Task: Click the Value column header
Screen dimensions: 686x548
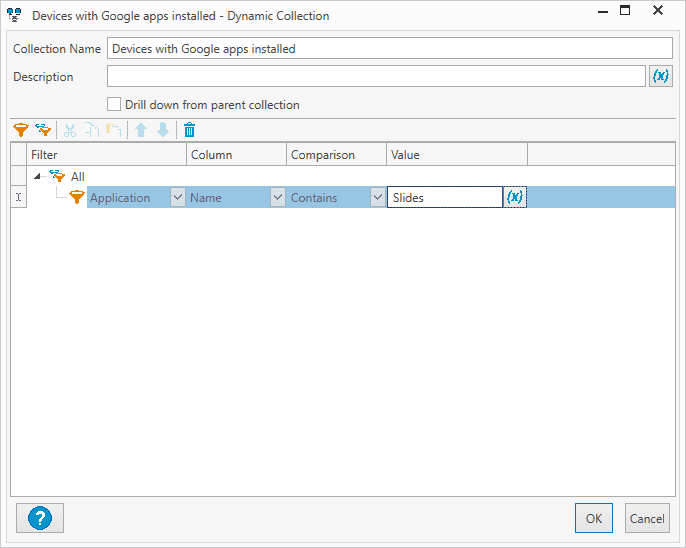Action: coord(457,154)
